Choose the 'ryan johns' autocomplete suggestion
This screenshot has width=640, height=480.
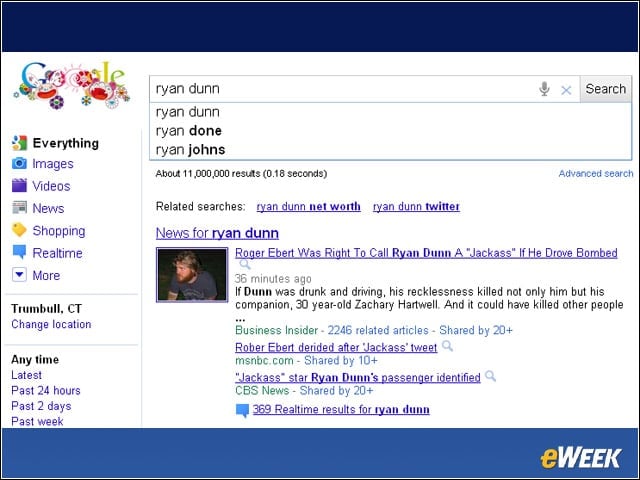coord(391,149)
